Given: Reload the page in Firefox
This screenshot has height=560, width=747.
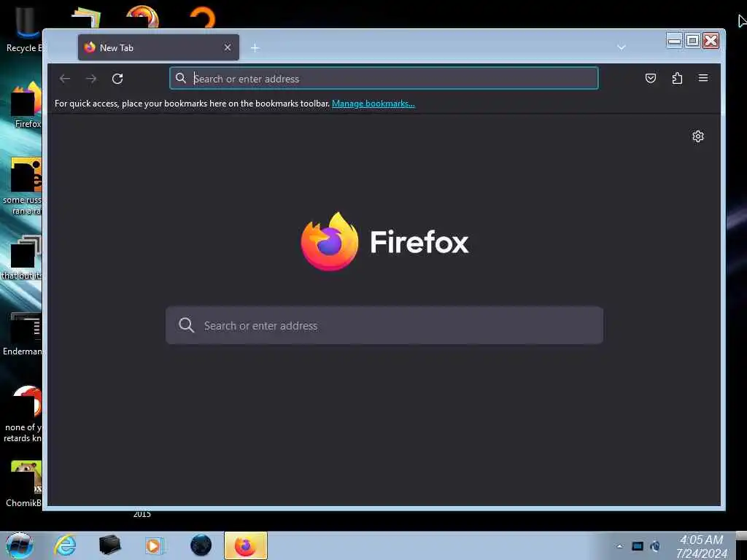Looking at the screenshot, I should [117, 79].
